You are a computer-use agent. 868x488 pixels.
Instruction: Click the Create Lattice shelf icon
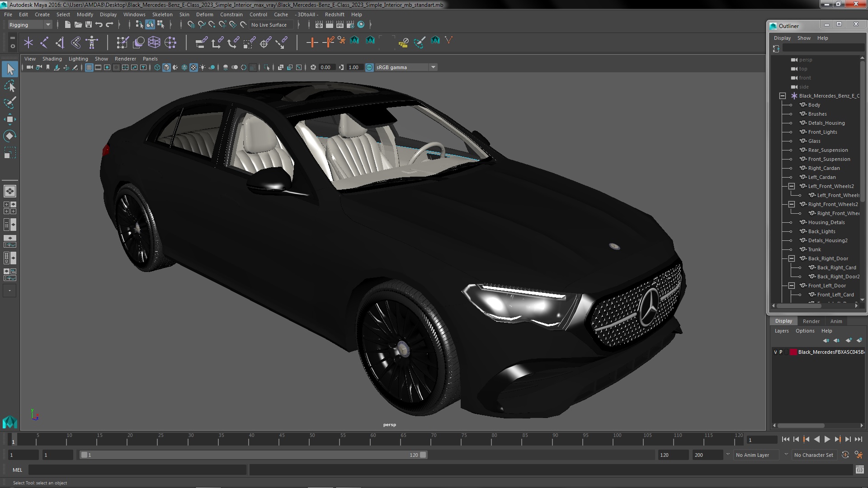[x=154, y=42]
